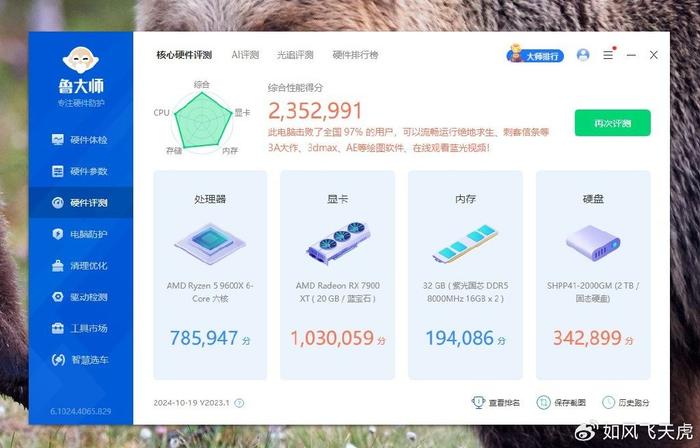Click the graphics card illustration

(338, 242)
